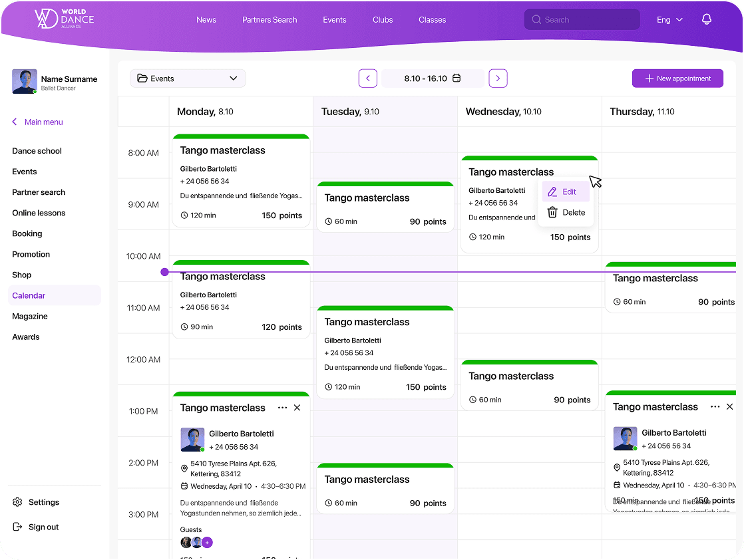Click the plus icon in New appointment
Image resolution: width=744 pixels, height=560 pixels.
coord(650,78)
